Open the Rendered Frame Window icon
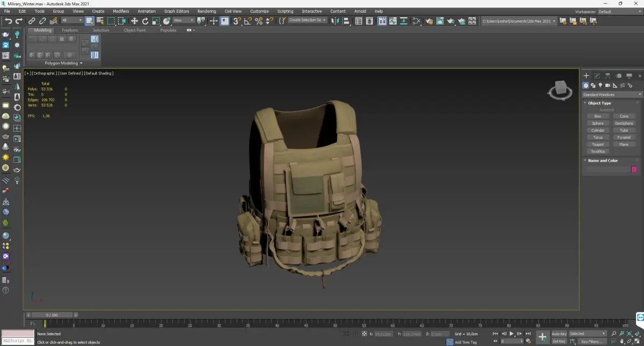The width and height of the screenshot is (644, 346). [440, 21]
